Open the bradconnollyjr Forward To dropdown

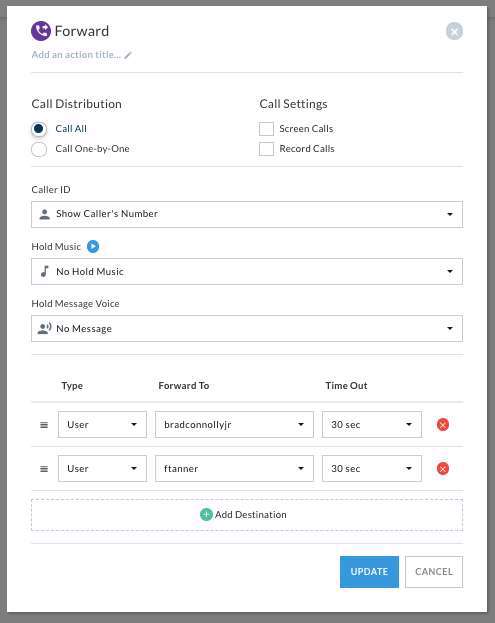pos(234,424)
